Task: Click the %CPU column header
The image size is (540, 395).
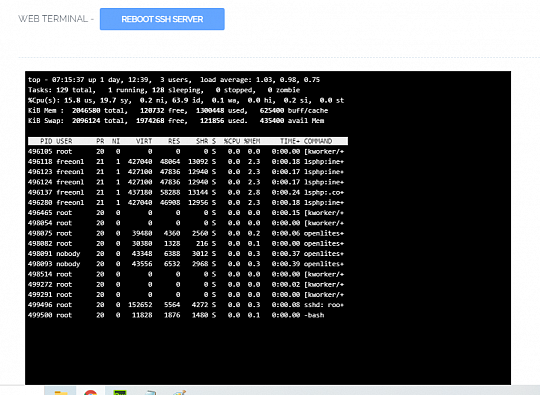Action: tap(232, 141)
